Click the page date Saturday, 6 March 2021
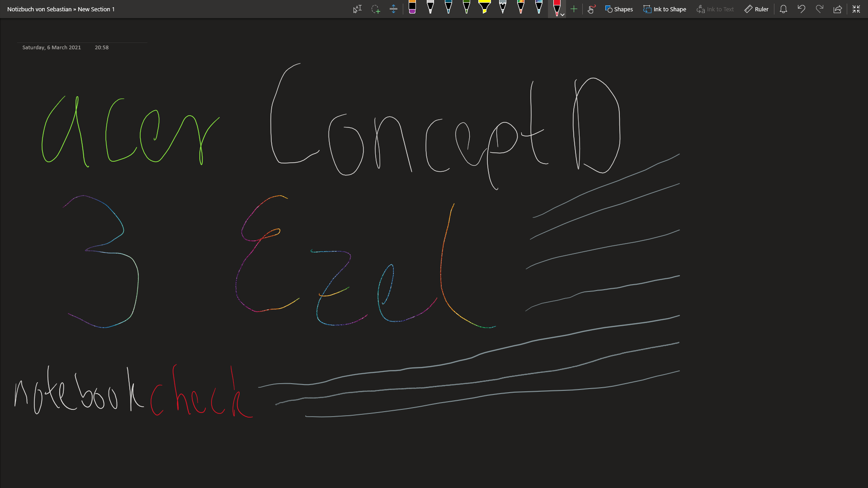Viewport: 868px width, 488px height. [52, 47]
